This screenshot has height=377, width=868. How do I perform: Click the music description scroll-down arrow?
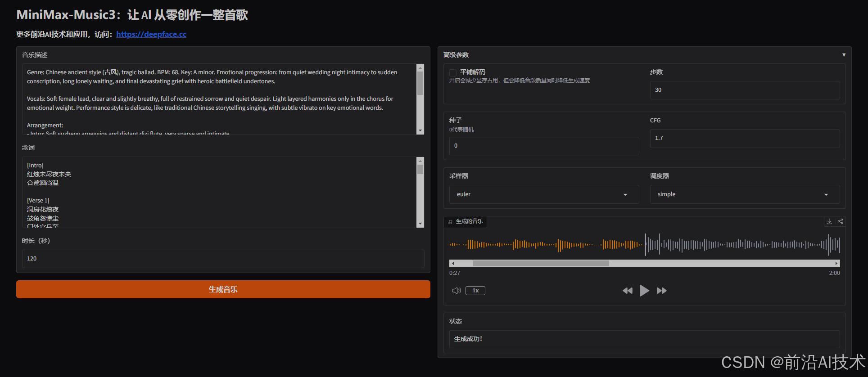420,130
